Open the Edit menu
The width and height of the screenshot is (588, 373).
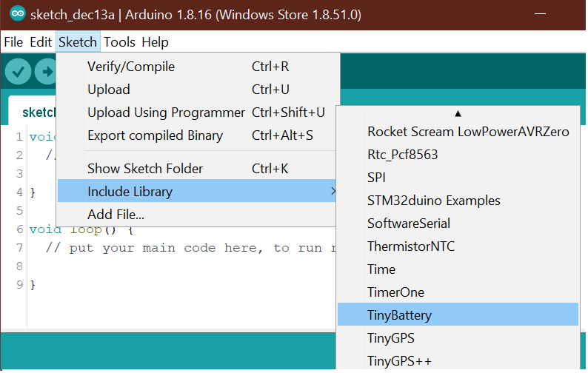(x=41, y=42)
